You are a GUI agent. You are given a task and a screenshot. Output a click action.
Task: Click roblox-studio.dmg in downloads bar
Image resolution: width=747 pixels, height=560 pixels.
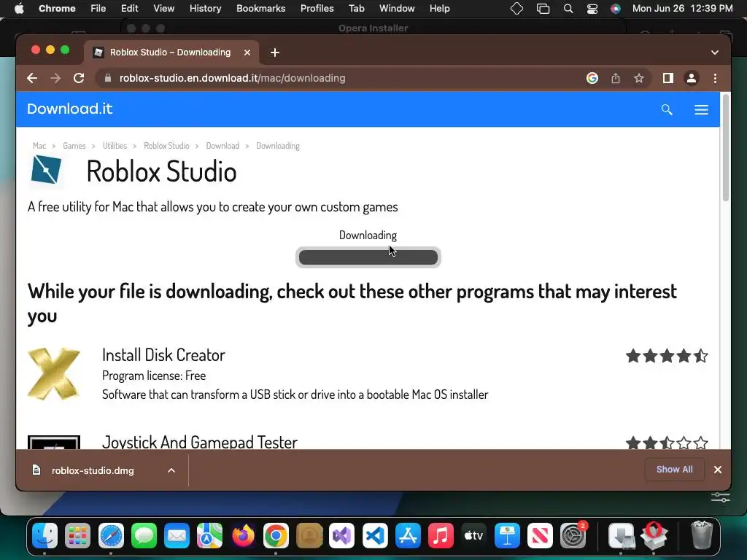pos(93,470)
